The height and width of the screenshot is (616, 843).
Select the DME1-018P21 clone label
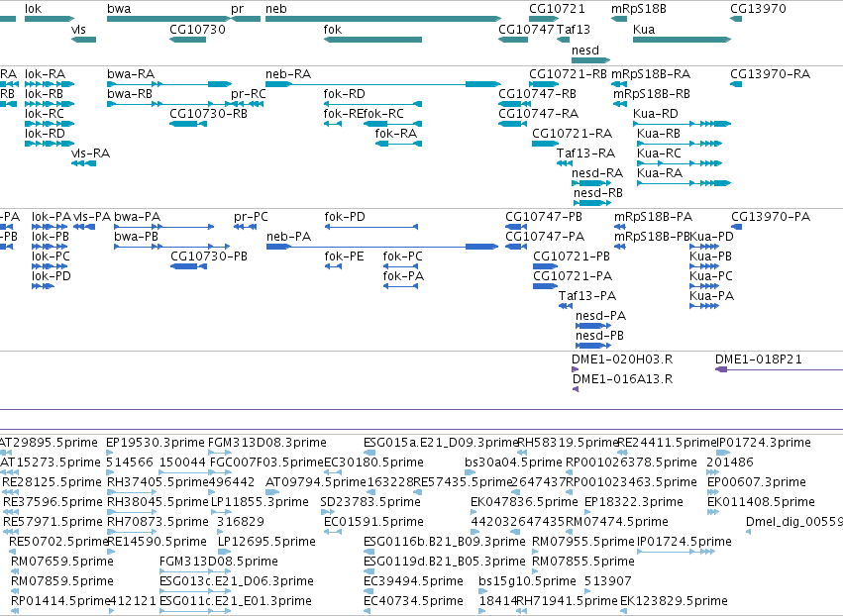pos(758,359)
